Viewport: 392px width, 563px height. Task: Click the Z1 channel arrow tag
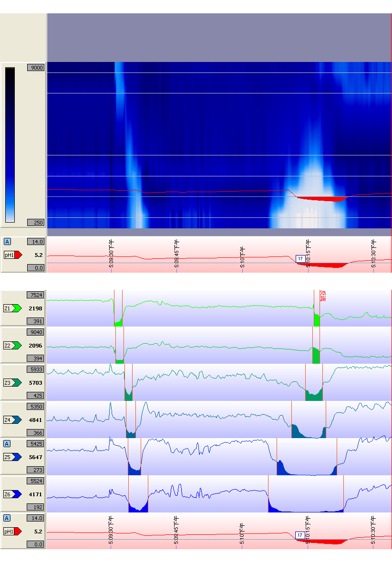[12, 308]
